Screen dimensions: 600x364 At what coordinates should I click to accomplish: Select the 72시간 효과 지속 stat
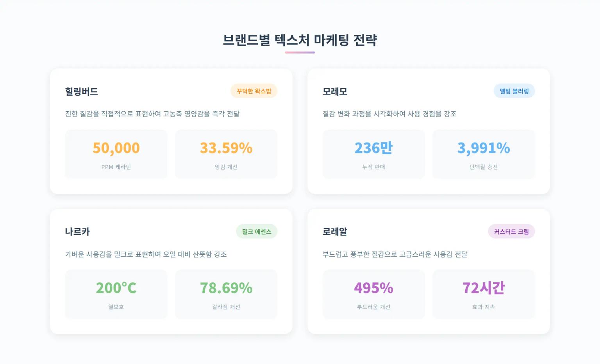484,294
